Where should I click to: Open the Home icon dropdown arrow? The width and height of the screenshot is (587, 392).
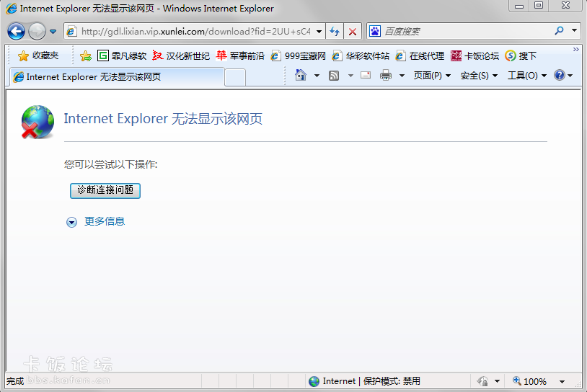click(x=317, y=76)
